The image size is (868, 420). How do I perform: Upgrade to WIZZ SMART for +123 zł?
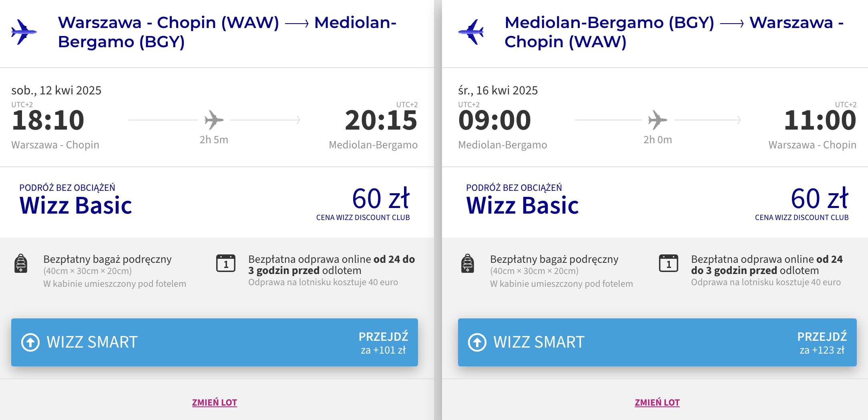pos(657,342)
